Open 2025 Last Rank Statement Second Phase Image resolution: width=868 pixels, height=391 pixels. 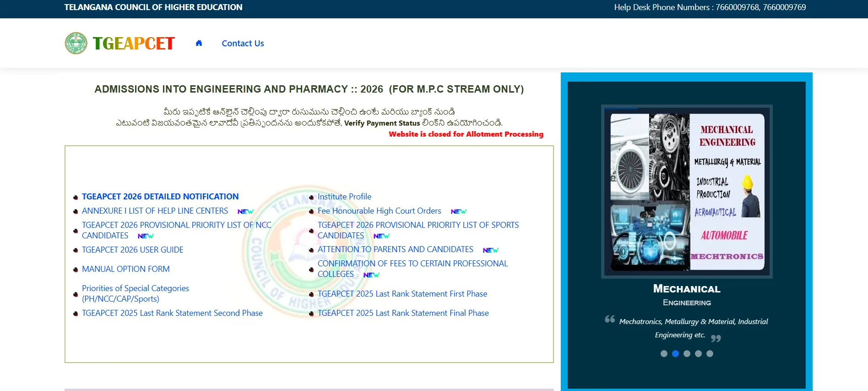point(172,313)
